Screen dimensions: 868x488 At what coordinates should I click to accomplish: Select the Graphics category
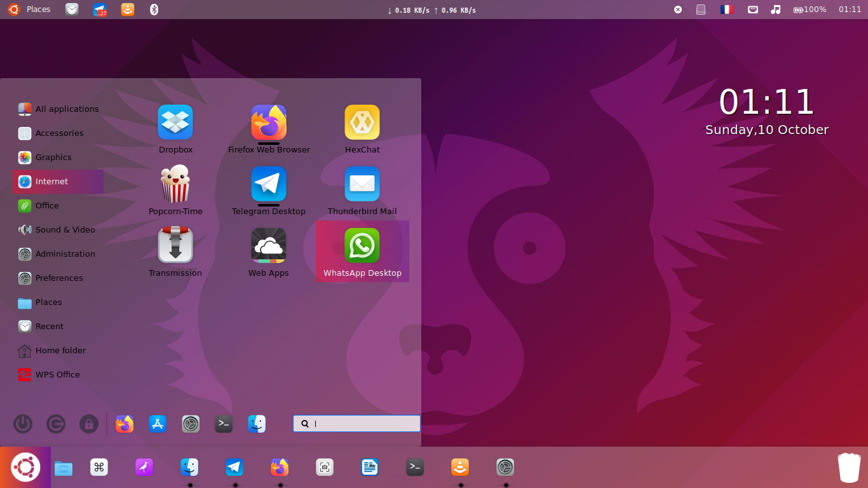[x=58, y=158]
